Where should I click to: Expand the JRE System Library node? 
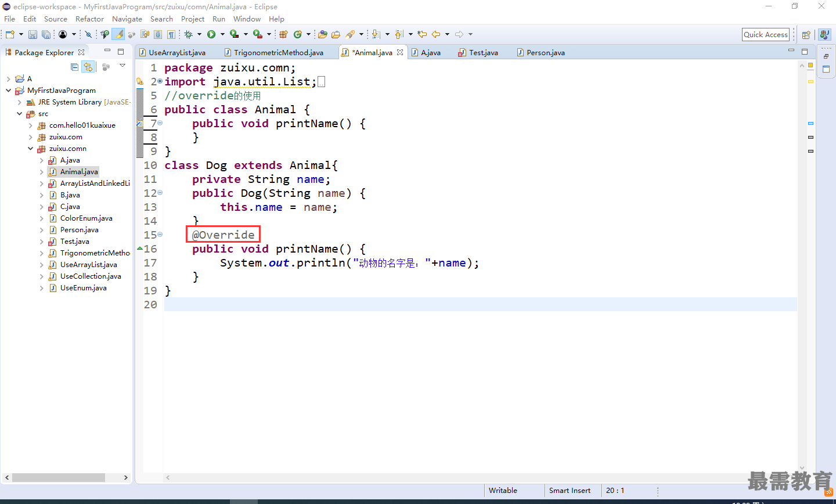[19, 102]
